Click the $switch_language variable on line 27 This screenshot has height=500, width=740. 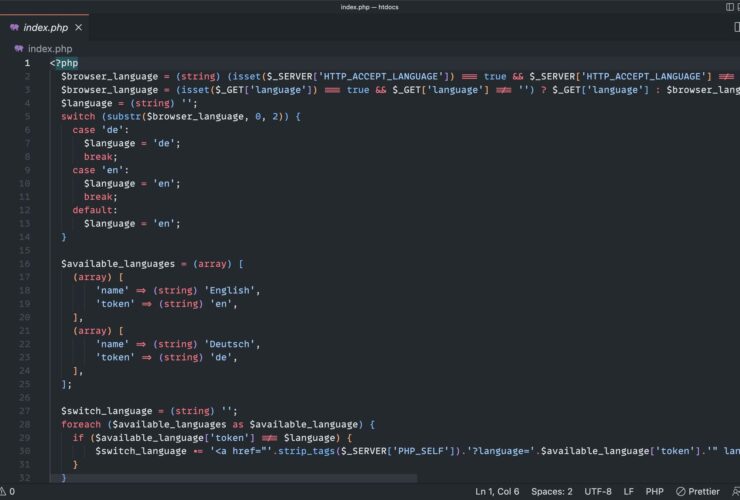[106, 411]
